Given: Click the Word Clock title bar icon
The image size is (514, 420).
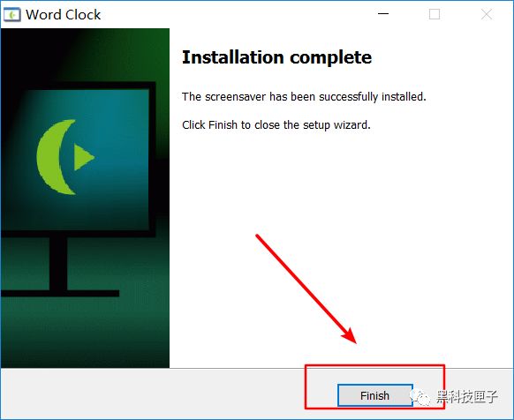Looking at the screenshot, I should tap(12, 15).
